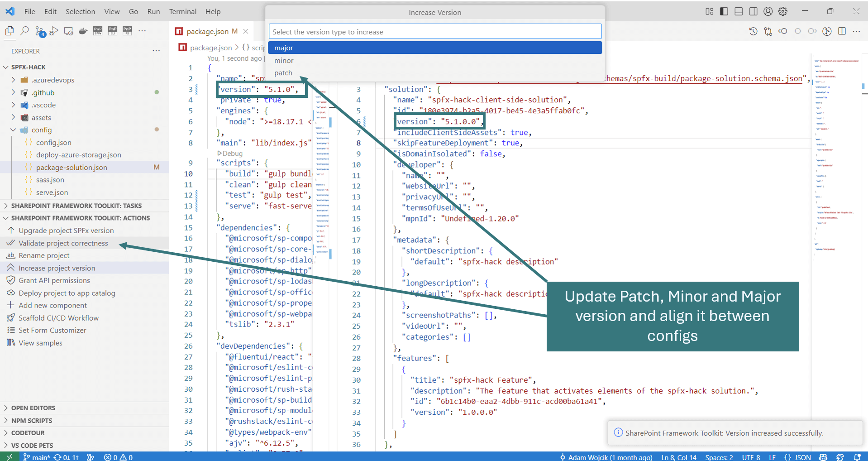Expand SharePoint Framework Toolkit: Tasks section
868x461 pixels.
[x=85, y=206]
